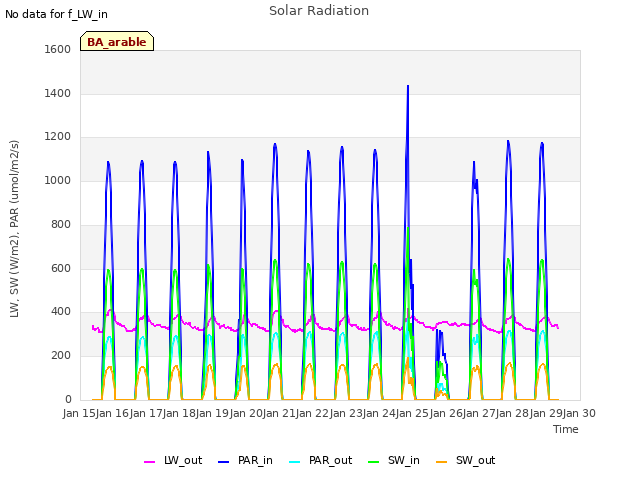Image resolution: width=640 pixels, height=480 pixels.
Task: Click the 1200 y-axis tick label
Action: pyautogui.click(x=58, y=137)
